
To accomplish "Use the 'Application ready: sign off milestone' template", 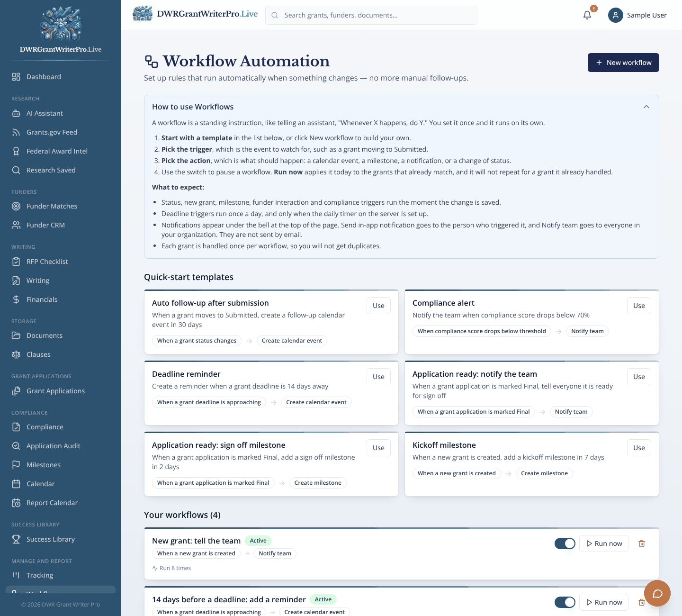I will point(378,448).
